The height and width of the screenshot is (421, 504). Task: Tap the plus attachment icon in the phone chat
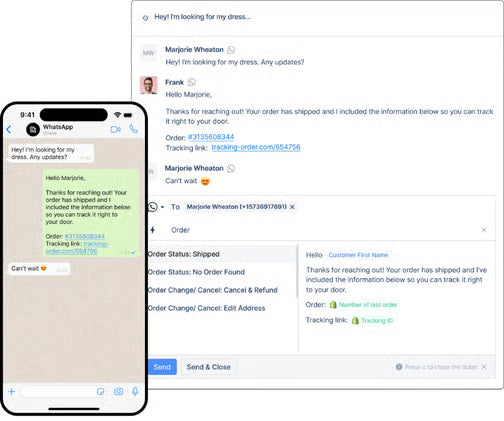tap(12, 391)
